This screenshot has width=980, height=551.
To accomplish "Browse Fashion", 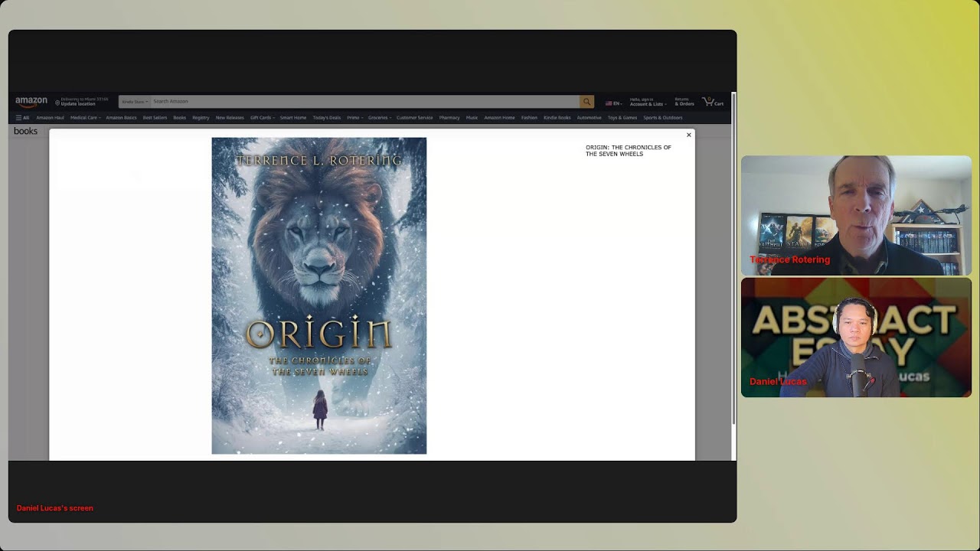I will (x=529, y=118).
